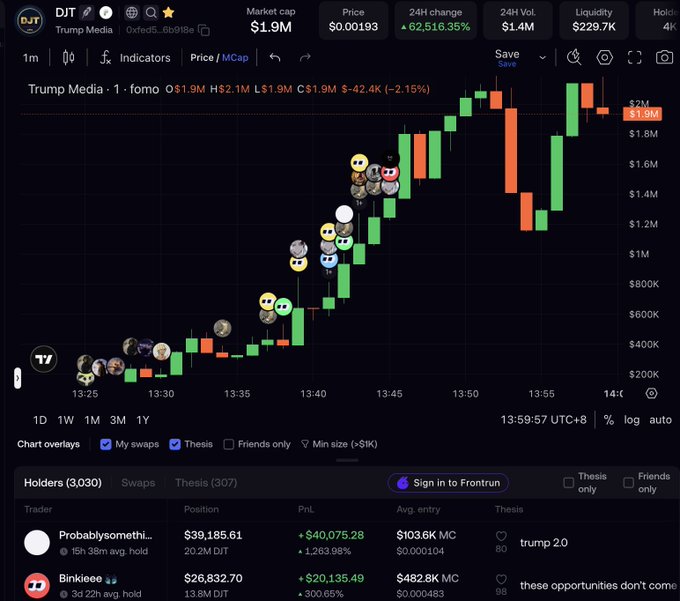680x601 pixels.
Task: Expand the left side panel arrow
Action: pos(17,378)
